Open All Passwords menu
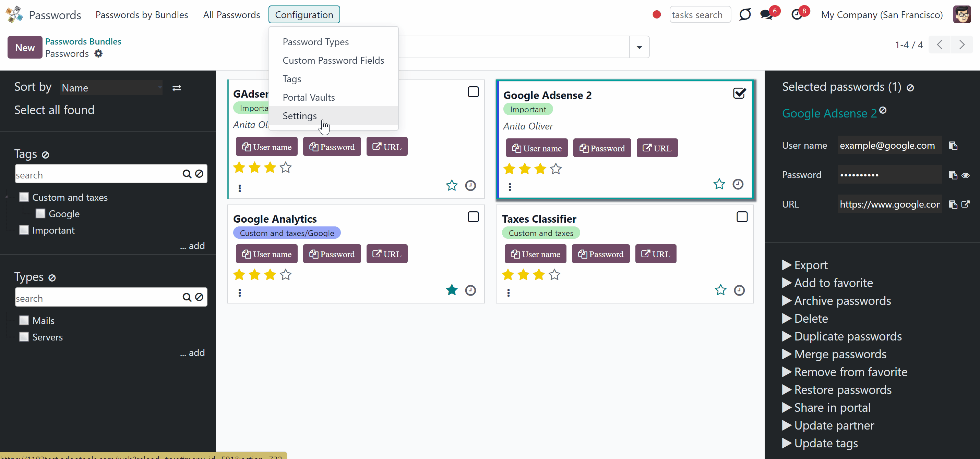The image size is (980, 459). click(231, 15)
